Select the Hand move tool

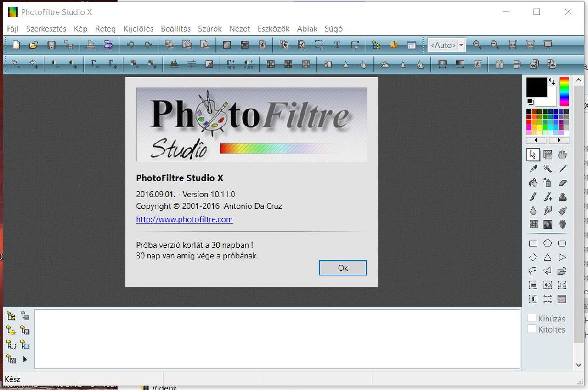(562, 155)
